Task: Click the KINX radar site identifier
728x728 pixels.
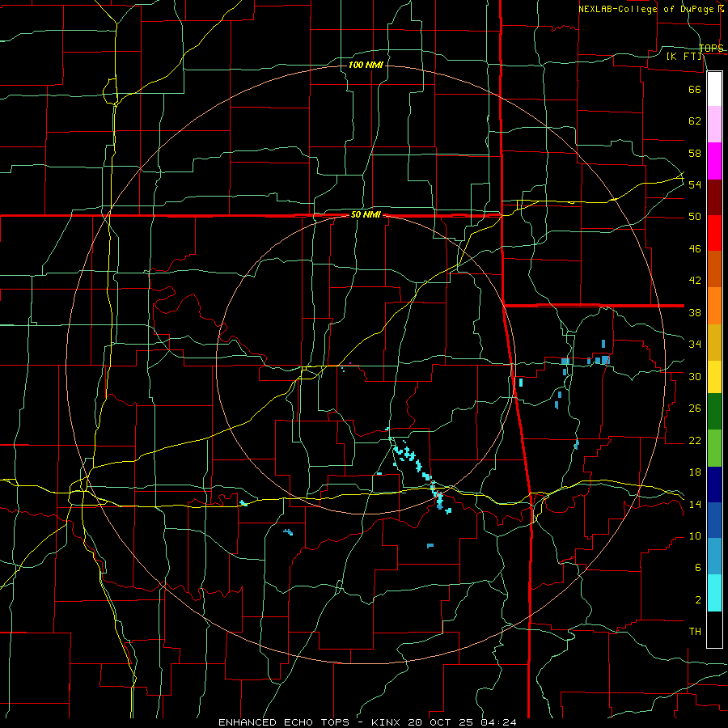Action: coord(387,722)
